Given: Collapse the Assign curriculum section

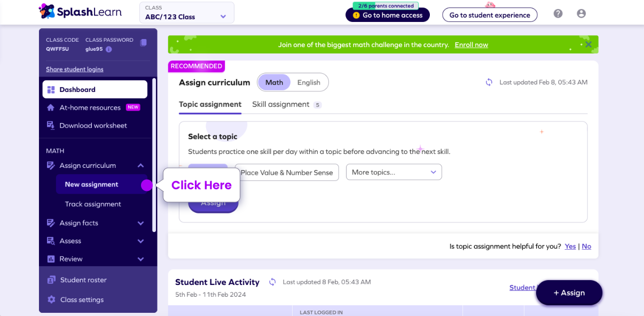Looking at the screenshot, I should (140, 165).
